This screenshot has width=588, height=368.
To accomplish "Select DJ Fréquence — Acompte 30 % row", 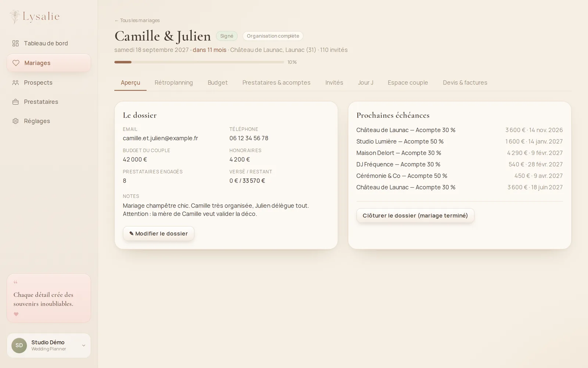I will click(x=459, y=164).
